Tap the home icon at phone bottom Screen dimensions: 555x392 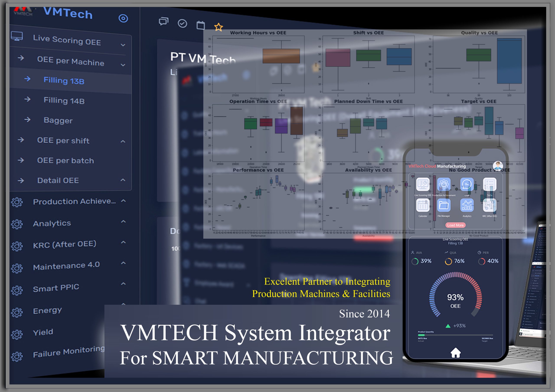pos(455,353)
